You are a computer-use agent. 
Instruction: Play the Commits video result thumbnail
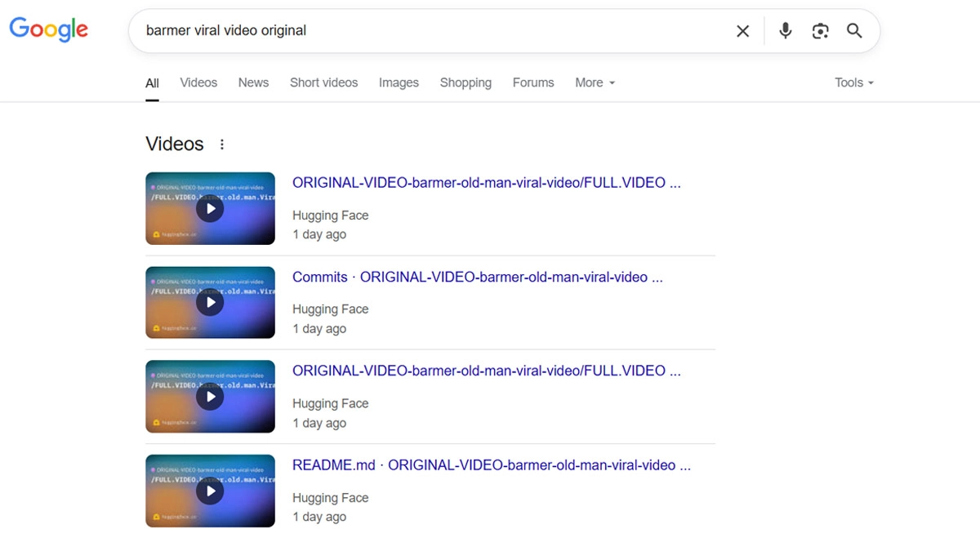210,302
